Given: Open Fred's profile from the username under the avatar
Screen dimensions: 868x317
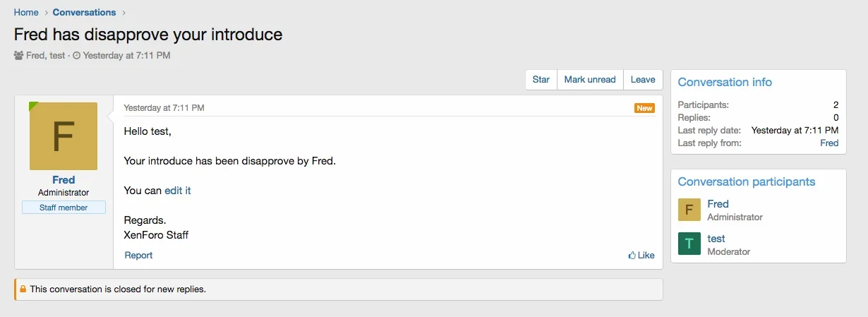Looking at the screenshot, I should (64, 180).
